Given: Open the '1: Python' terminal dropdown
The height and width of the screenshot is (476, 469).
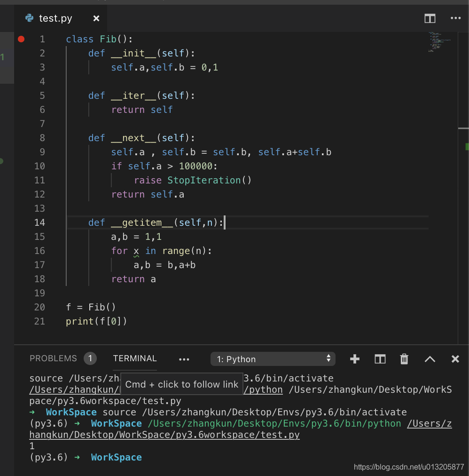Looking at the screenshot, I should [273, 359].
